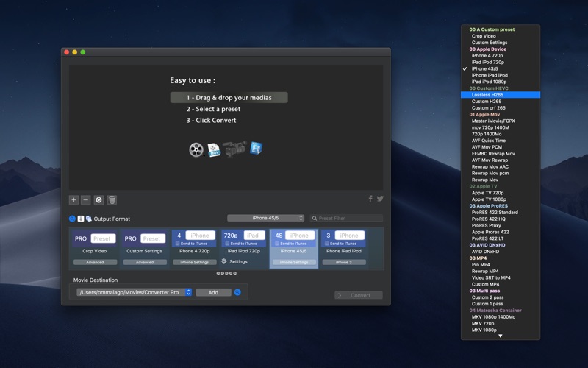This screenshot has width=588, height=368.
Task: Choose Lossless H265 in the preset menu
Action: click(501, 95)
